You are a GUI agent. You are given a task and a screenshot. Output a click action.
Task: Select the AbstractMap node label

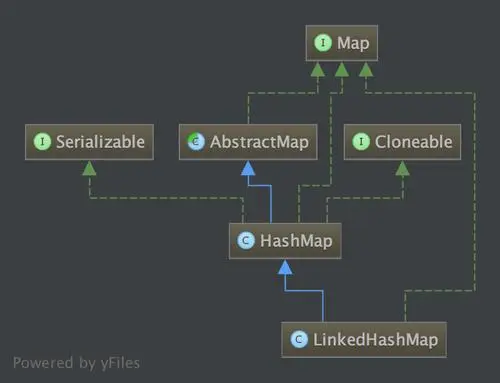pos(259,142)
